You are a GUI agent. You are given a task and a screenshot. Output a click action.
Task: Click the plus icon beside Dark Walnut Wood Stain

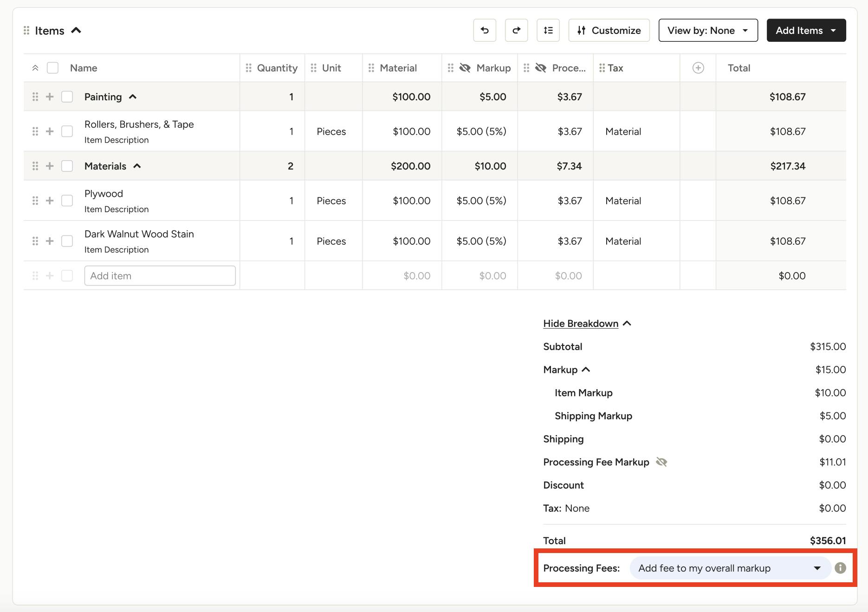[x=50, y=241]
